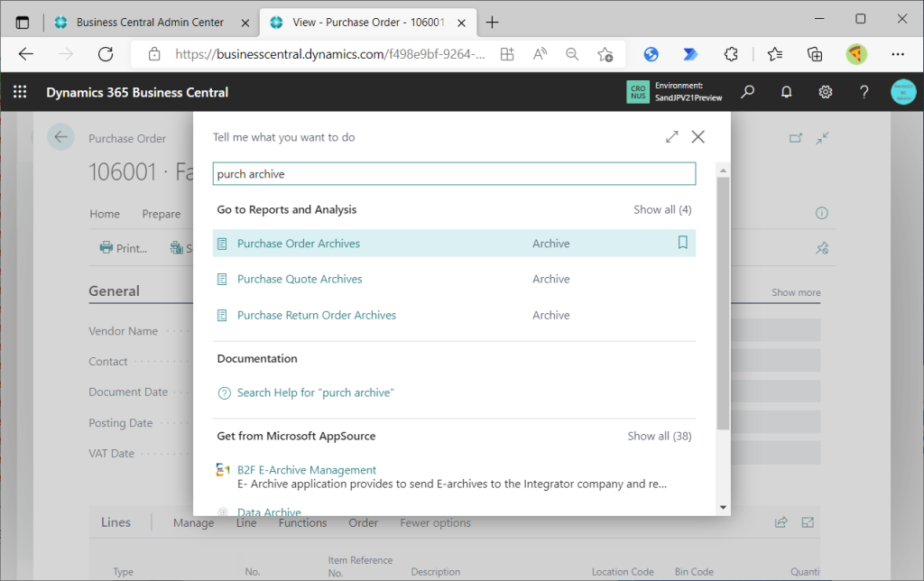Open the settings gear in the header
The width and height of the screenshot is (924, 581).
tap(825, 92)
